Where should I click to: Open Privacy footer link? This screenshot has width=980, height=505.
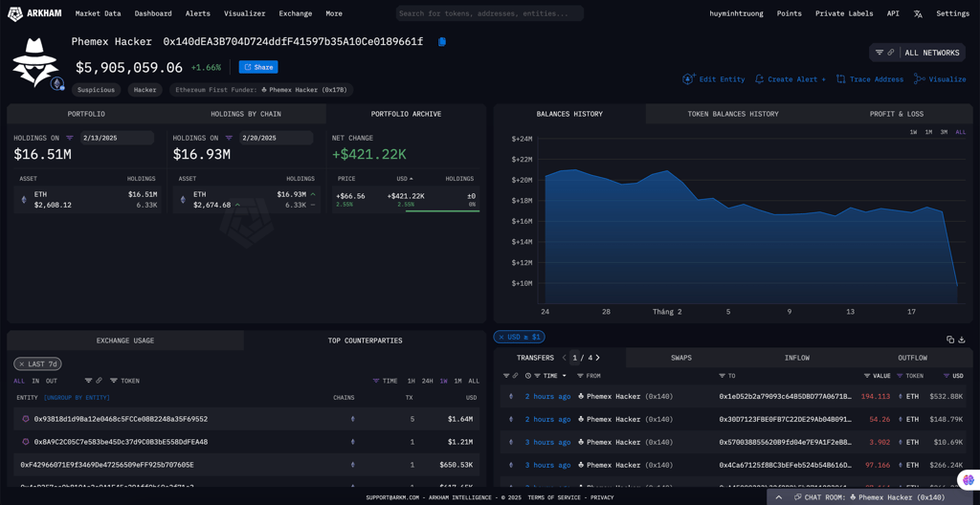click(x=602, y=497)
